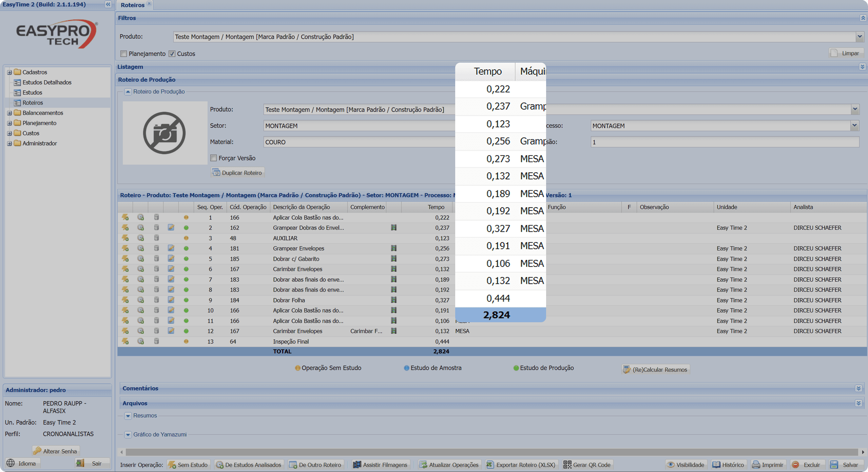The width and height of the screenshot is (868, 472).
Task: Click Duplicar Roteiro button
Action: point(237,173)
